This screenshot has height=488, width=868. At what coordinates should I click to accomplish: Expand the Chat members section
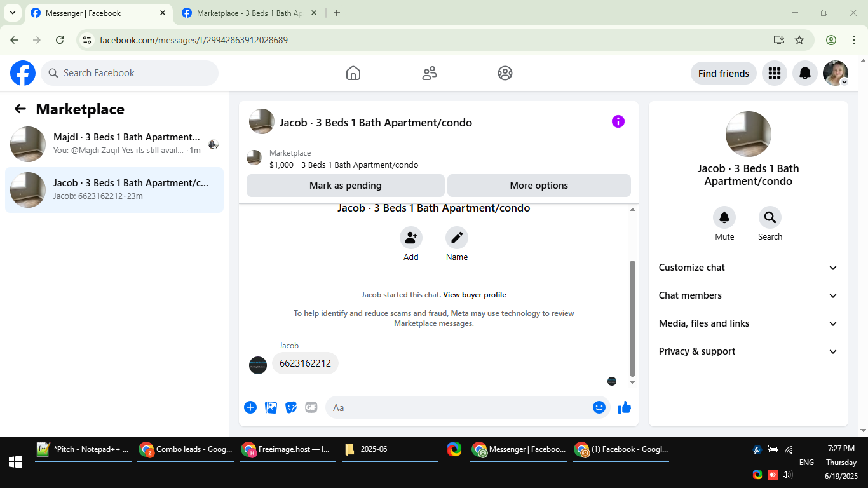click(749, 295)
